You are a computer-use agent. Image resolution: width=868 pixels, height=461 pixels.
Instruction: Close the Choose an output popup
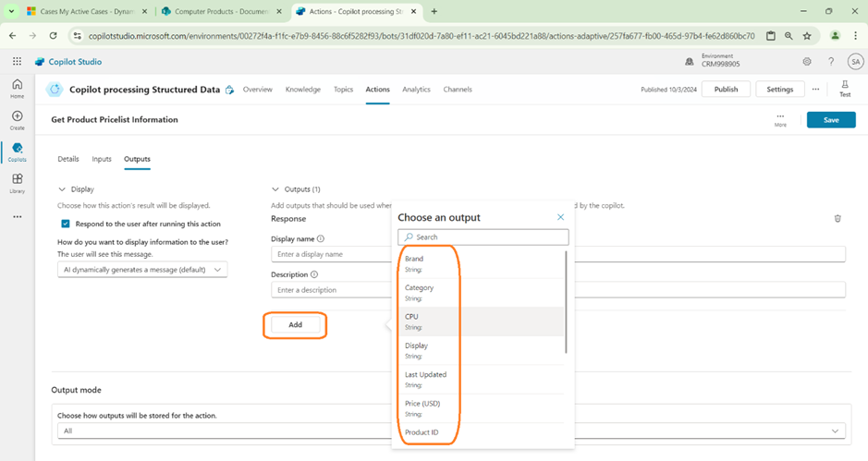click(x=560, y=217)
